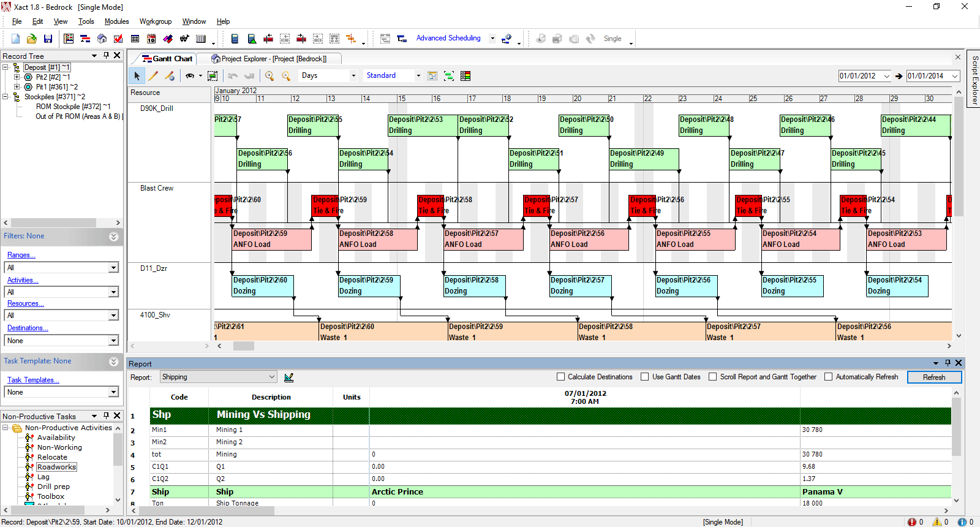Check the Use Gantt Dates option
Image resolution: width=980 pixels, height=527 pixels.
pyautogui.click(x=645, y=377)
